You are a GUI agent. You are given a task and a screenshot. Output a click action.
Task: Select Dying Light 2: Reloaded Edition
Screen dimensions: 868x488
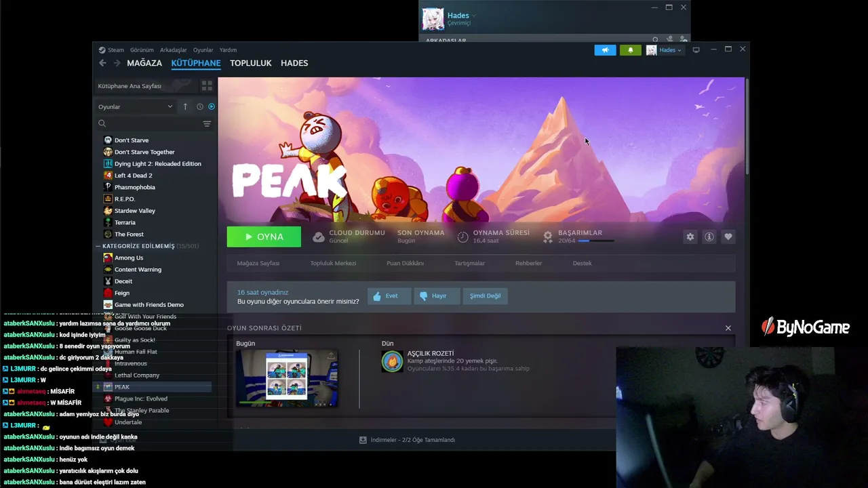click(157, 164)
